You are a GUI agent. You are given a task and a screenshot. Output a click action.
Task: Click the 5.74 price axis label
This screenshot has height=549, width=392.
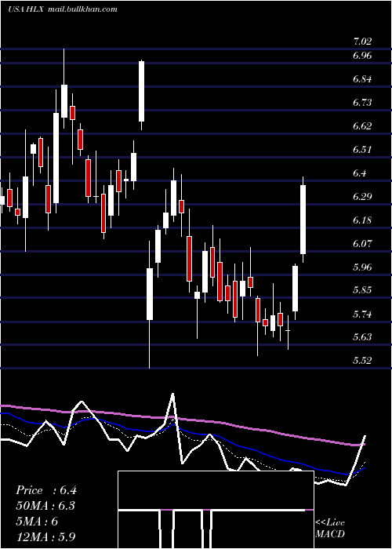click(x=362, y=314)
